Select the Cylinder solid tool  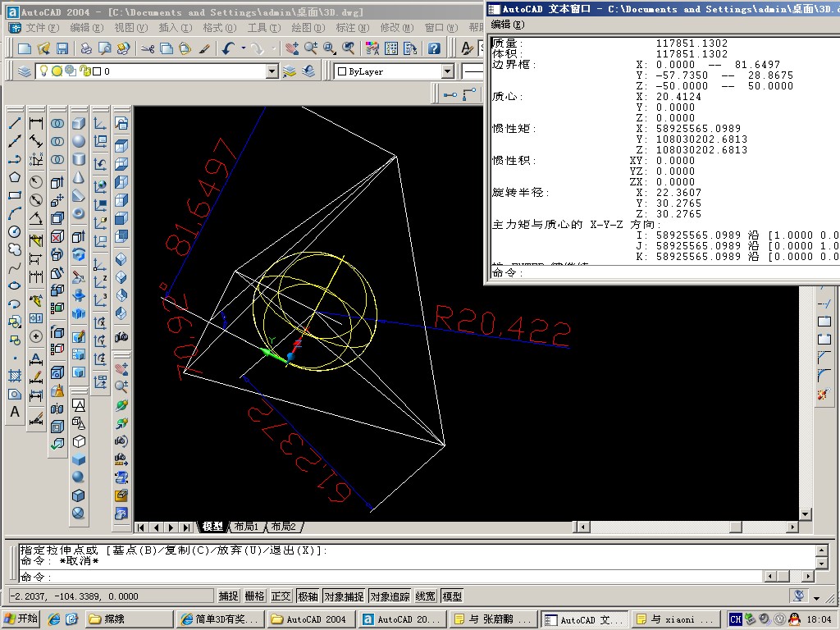(79, 160)
